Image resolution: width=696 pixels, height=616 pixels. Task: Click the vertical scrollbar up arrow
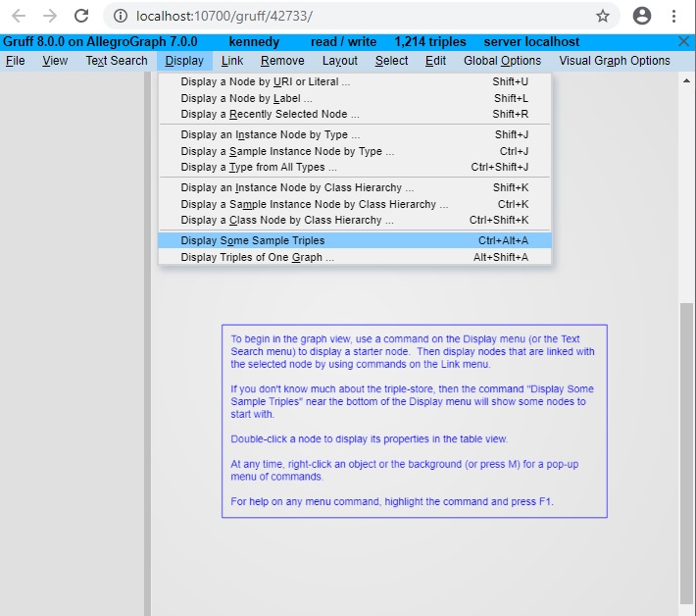[686, 81]
